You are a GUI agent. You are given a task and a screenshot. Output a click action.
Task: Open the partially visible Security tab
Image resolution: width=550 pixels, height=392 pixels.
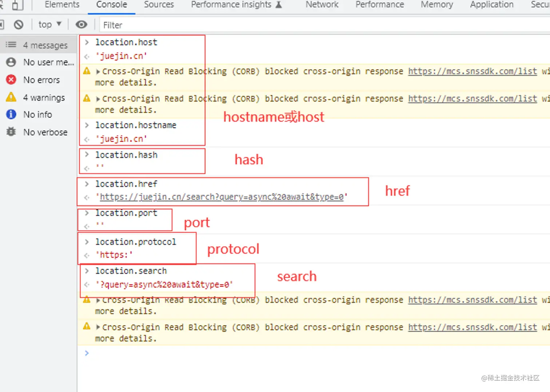point(540,5)
